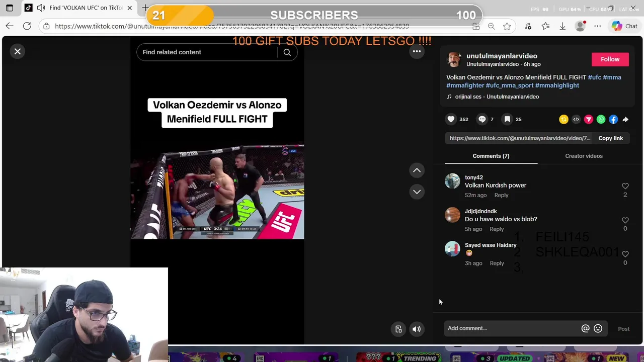Insert a mention with the @ icon
The height and width of the screenshot is (362, 644).
pos(585,328)
